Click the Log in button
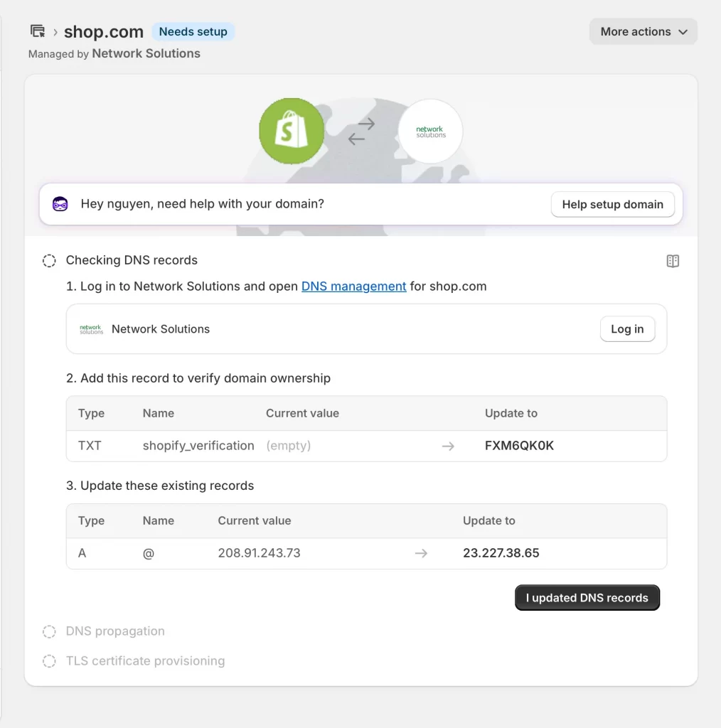 [627, 328]
